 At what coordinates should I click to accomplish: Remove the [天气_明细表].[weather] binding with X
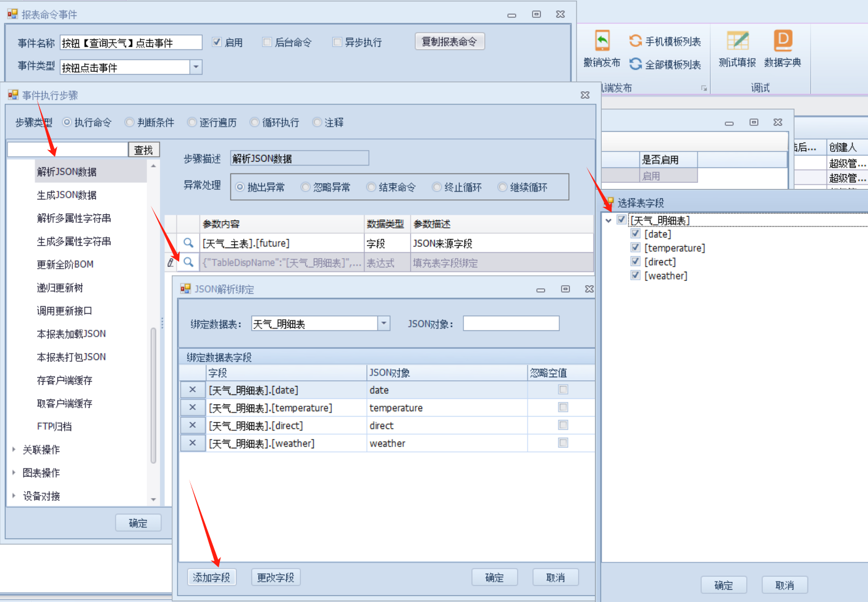[x=193, y=443]
